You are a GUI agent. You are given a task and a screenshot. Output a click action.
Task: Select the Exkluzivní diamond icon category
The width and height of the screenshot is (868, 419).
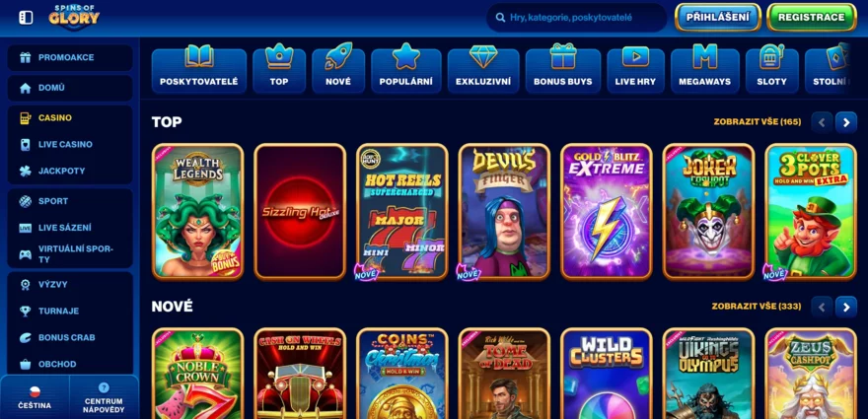point(483,69)
